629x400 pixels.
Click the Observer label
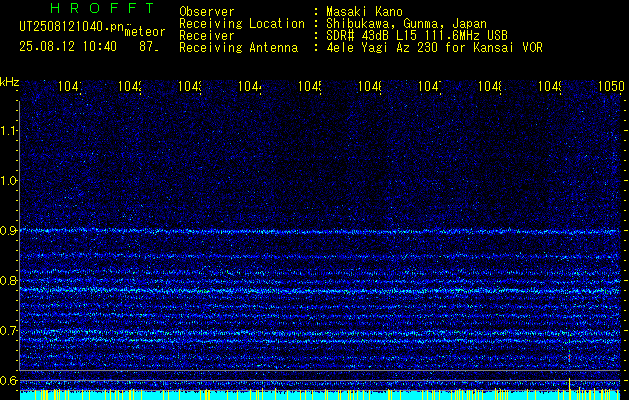click(207, 12)
